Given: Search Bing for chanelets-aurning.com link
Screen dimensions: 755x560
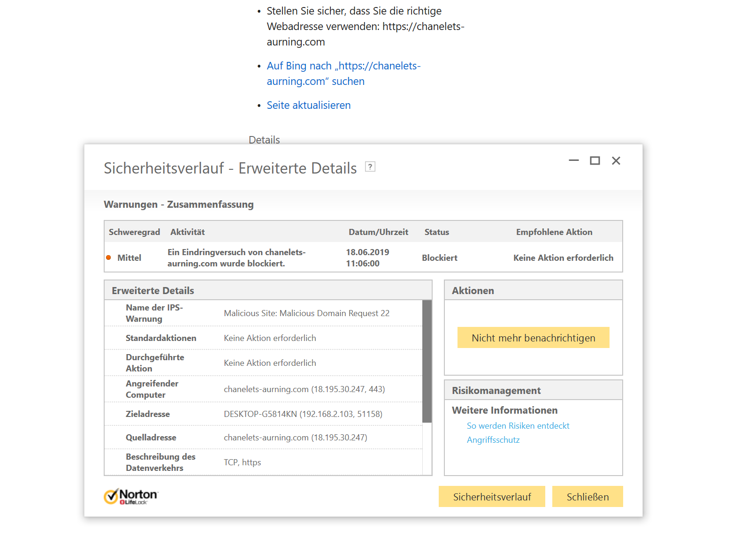Looking at the screenshot, I should click(x=344, y=74).
